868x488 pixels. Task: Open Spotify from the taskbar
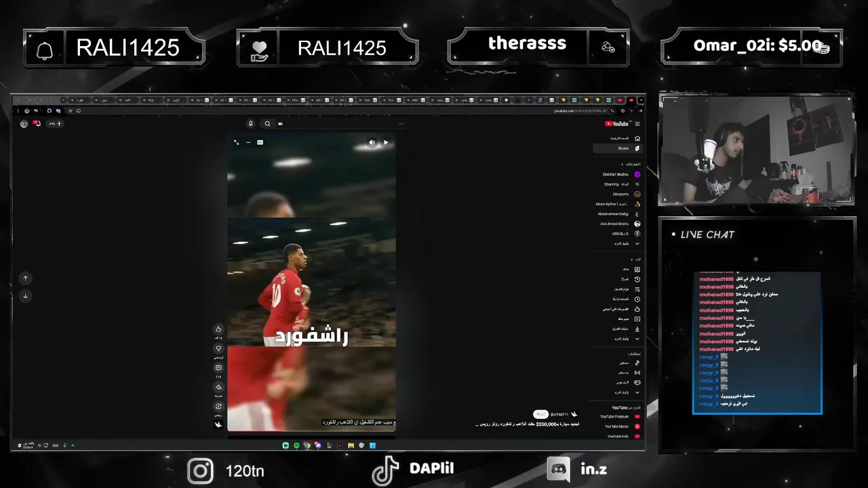coord(296,445)
